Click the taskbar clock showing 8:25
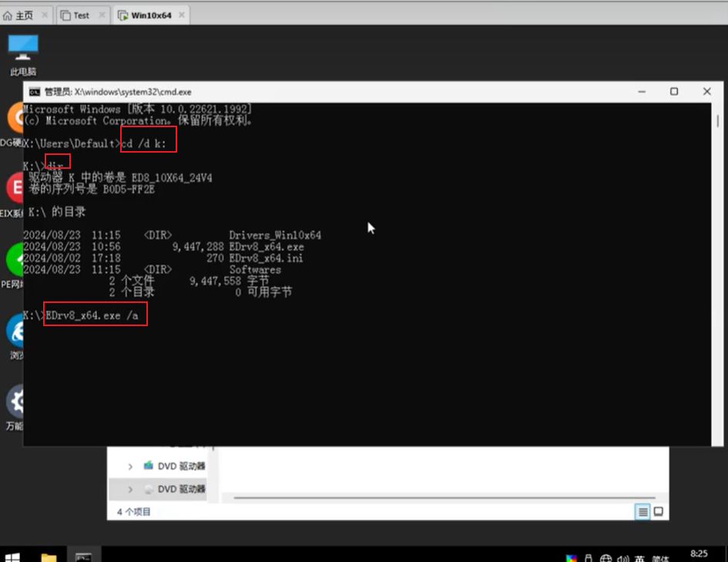This screenshot has height=562, width=728. [x=699, y=554]
